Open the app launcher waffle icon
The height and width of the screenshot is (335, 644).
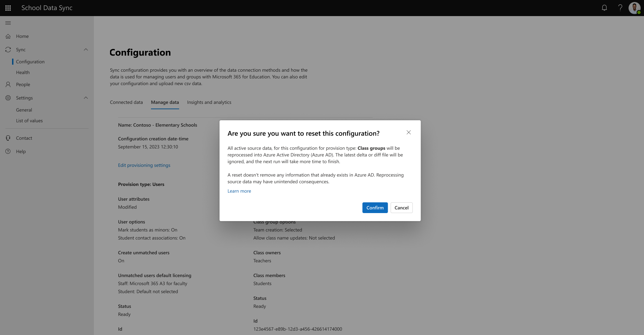click(8, 8)
